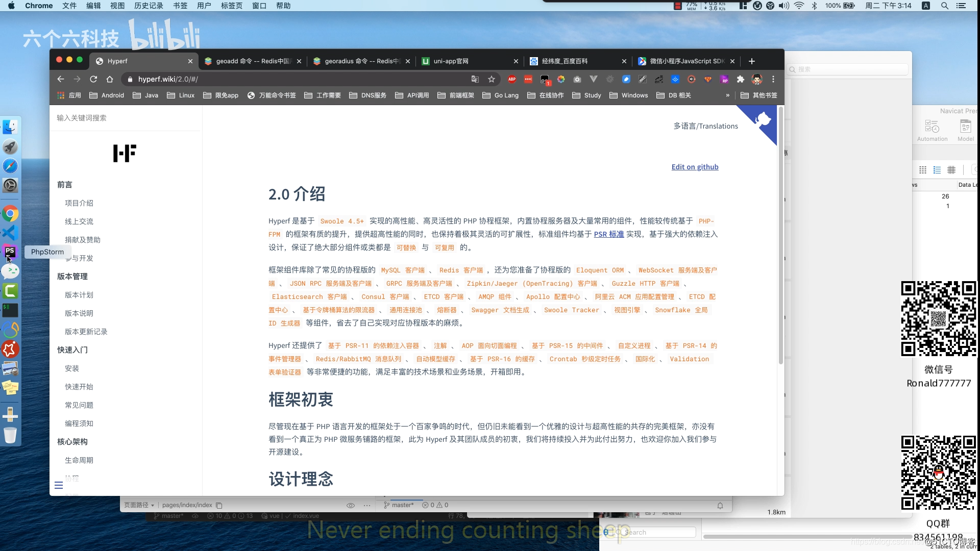This screenshot has width=980, height=551.
Task: Expand hidden bookmarks with the overflow chevron
Action: pyautogui.click(x=728, y=95)
